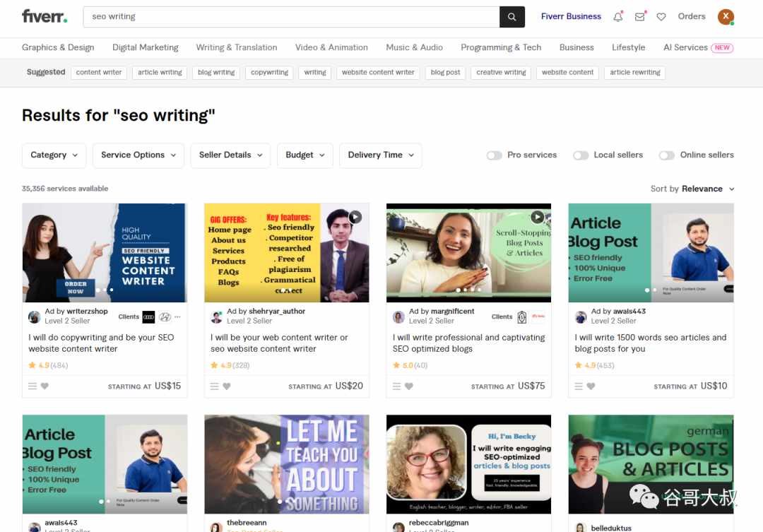Screen dimensions: 763x532
Task: Open list menu on margnificent gig
Action: (396, 386)
